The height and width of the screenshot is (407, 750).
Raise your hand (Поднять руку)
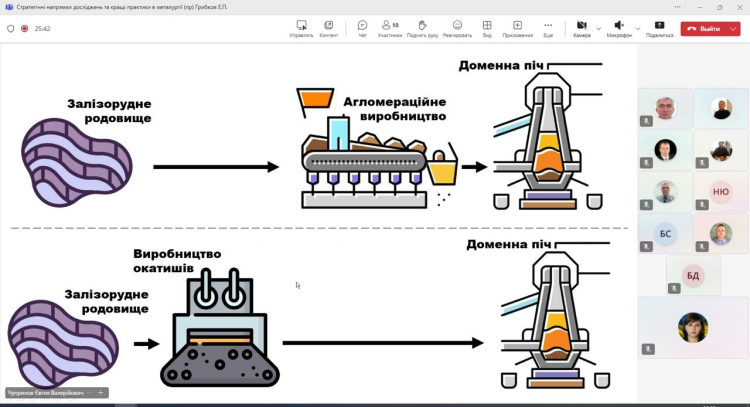(x=422, y=28)
